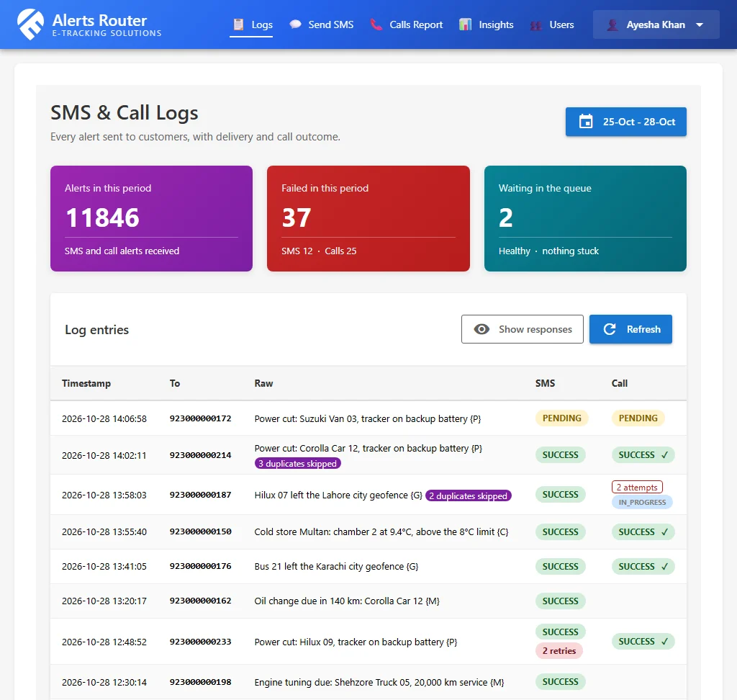
Task: Click the Power cut Hilux 09 message
Action: point(356,642)
